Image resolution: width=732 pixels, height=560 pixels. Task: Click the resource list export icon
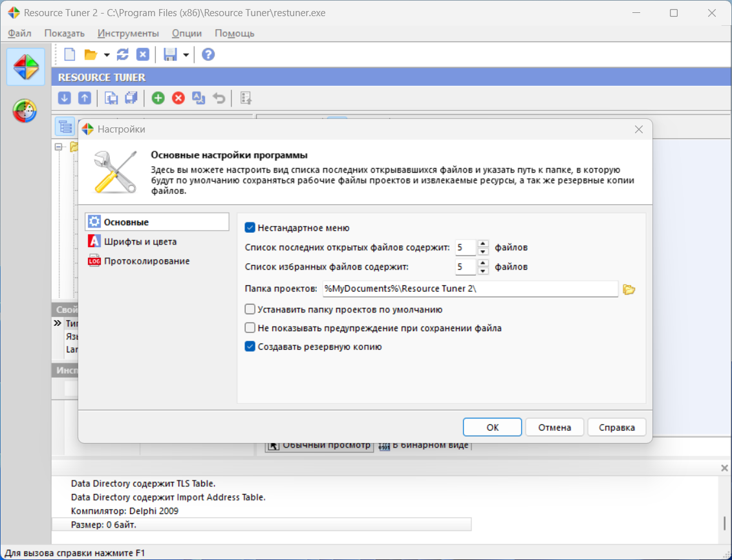(246, 98)
